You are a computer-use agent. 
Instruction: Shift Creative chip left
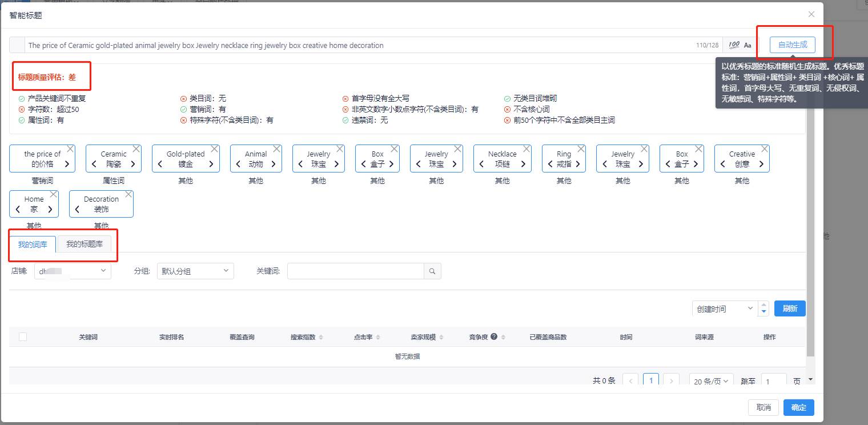point(722,164)
